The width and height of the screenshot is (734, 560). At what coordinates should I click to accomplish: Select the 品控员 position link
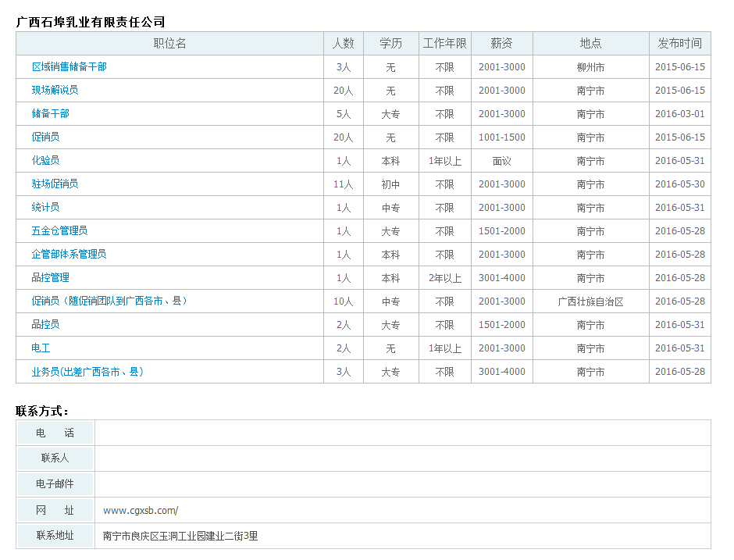pyautogui.click(x=45, y=325)
